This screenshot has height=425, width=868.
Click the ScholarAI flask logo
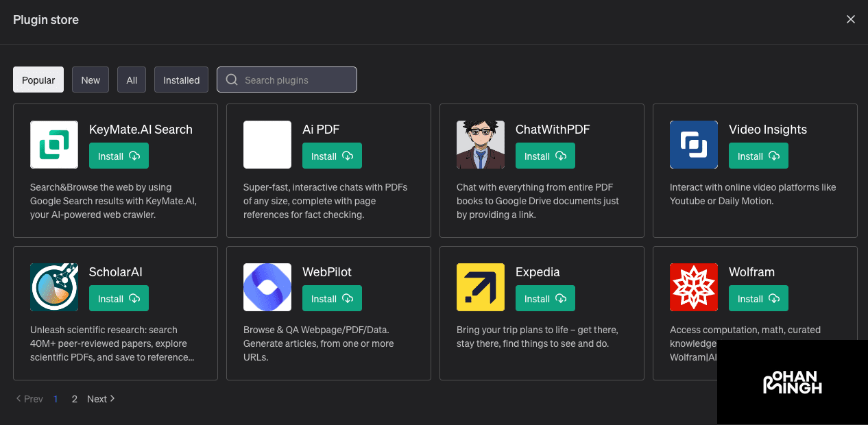[53, 287]
